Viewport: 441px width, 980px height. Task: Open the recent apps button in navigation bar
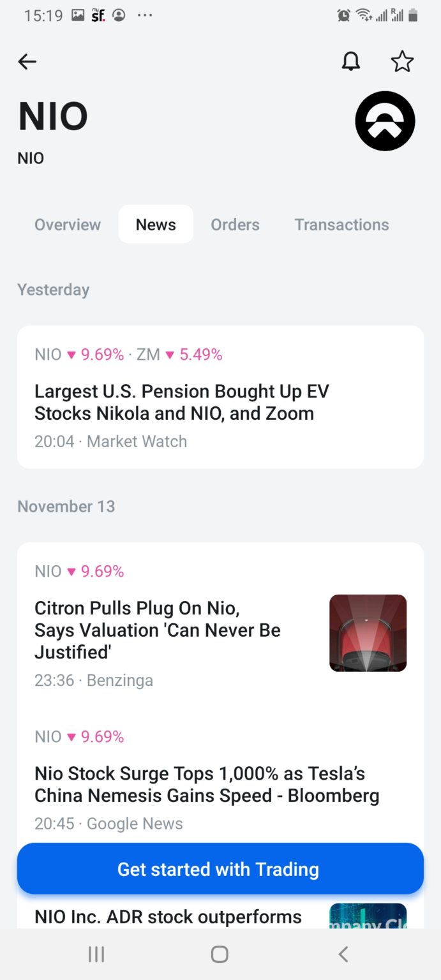(96, 954)
